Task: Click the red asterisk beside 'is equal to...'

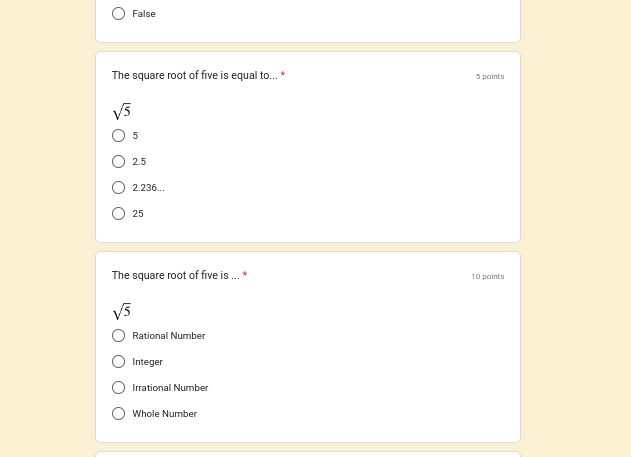Action: pos(283,76)
